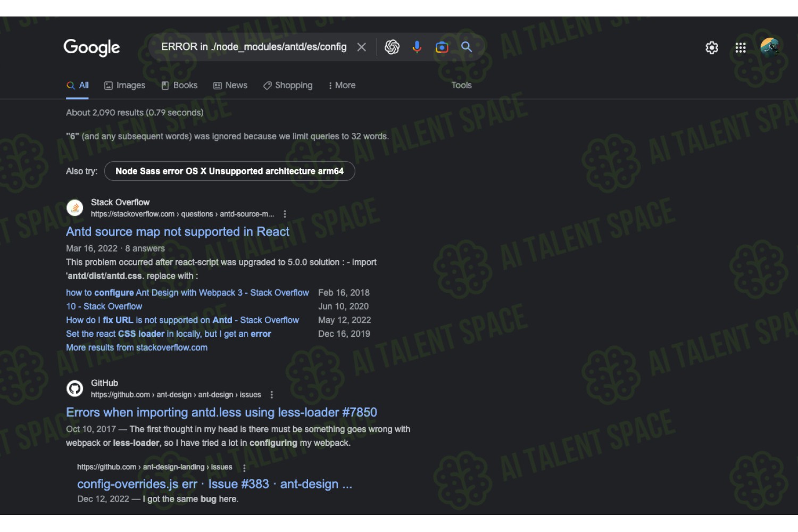
Task: Open the '10 - Stack Overflow' sublink
Action: coord(104,306)
